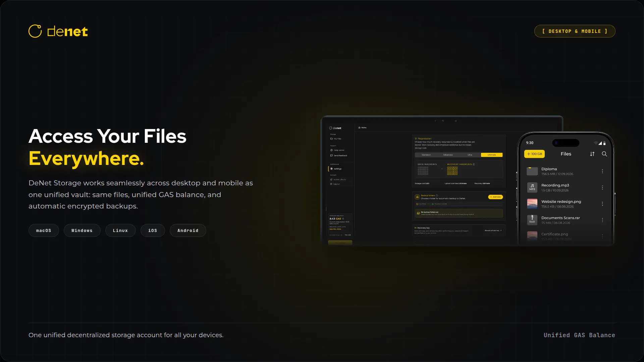Image resolution: width=644 pixels, height=362 pixels.
Task: Click the File protection section title
Action: coord(424,138)
